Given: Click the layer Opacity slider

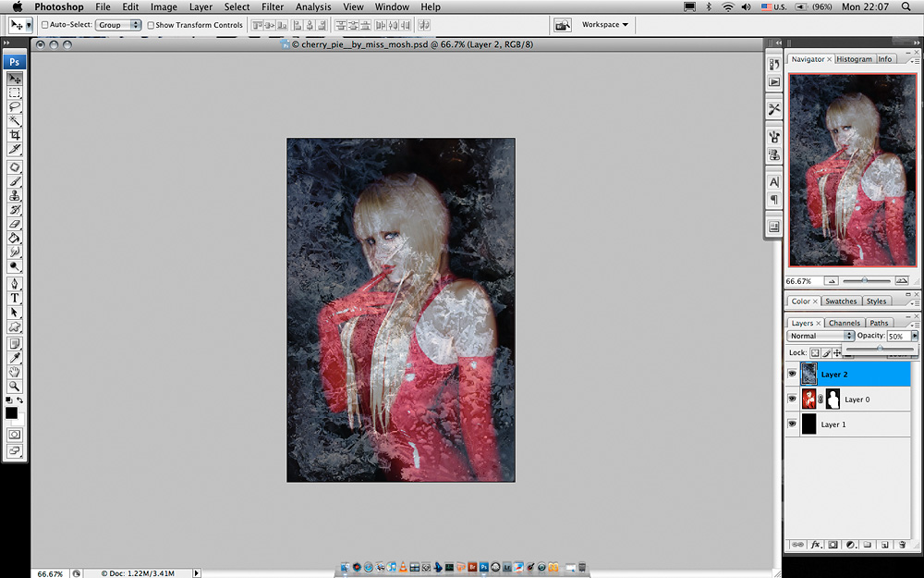Looking at the screenshot, I should pos(880,349).
